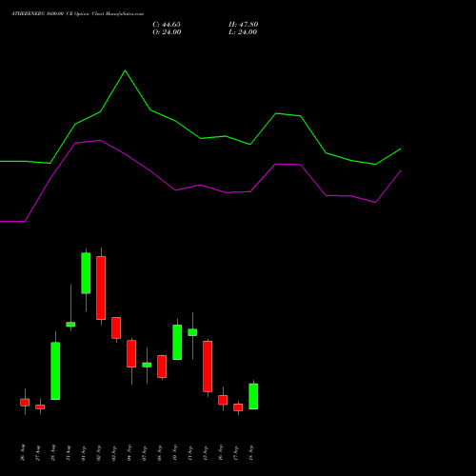Screen dimensions: 476x476
Task: Select the high value 'H: 47.80'
Action: click(x=244, y=25)
